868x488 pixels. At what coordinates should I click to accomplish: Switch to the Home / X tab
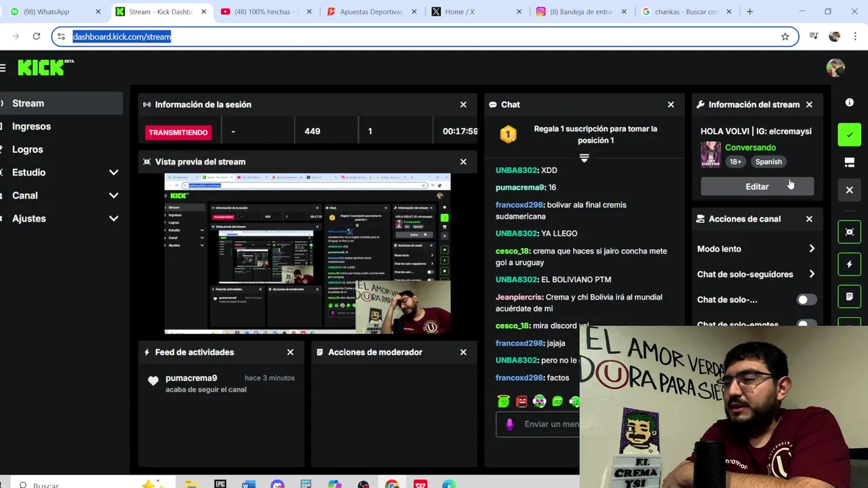point(476,12)
